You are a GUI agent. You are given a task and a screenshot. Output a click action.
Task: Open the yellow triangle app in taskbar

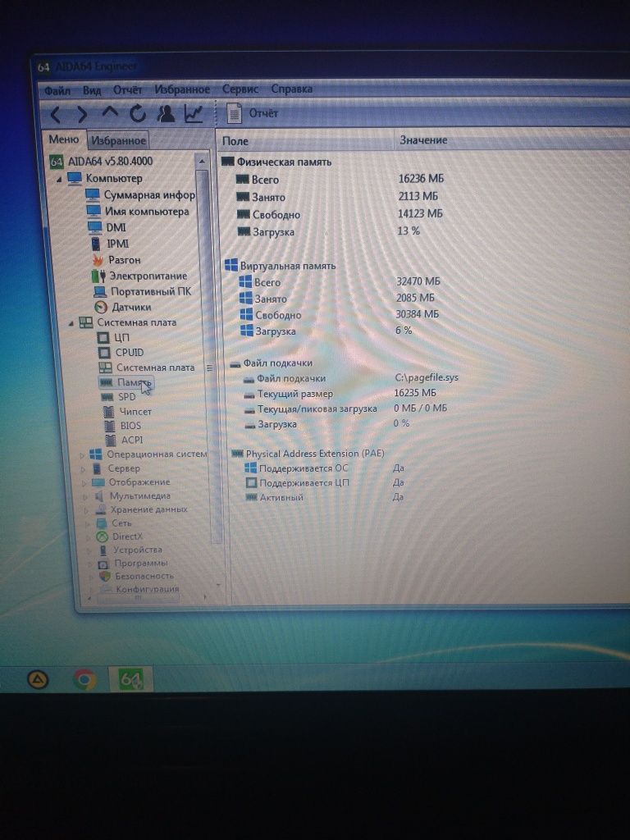coord(39,680)
